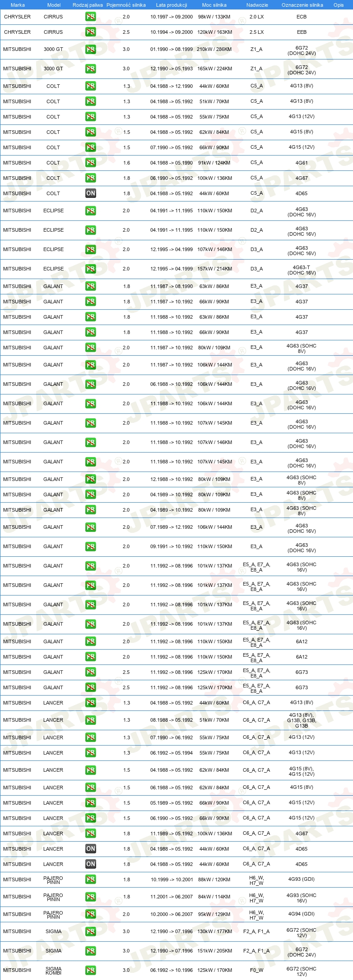The image size is (353, 980).
Task: Click PB icon in Sigma 151kW / 205KM row
Action: 90,951
